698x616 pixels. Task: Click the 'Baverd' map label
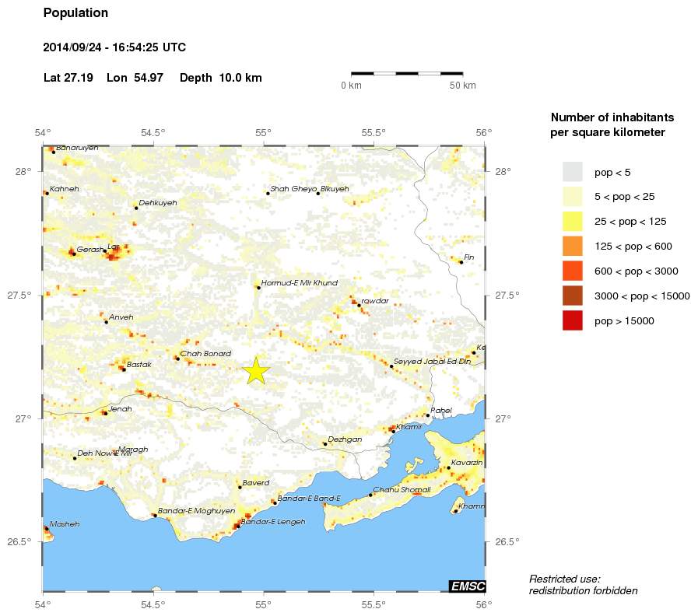click(256, 483)
